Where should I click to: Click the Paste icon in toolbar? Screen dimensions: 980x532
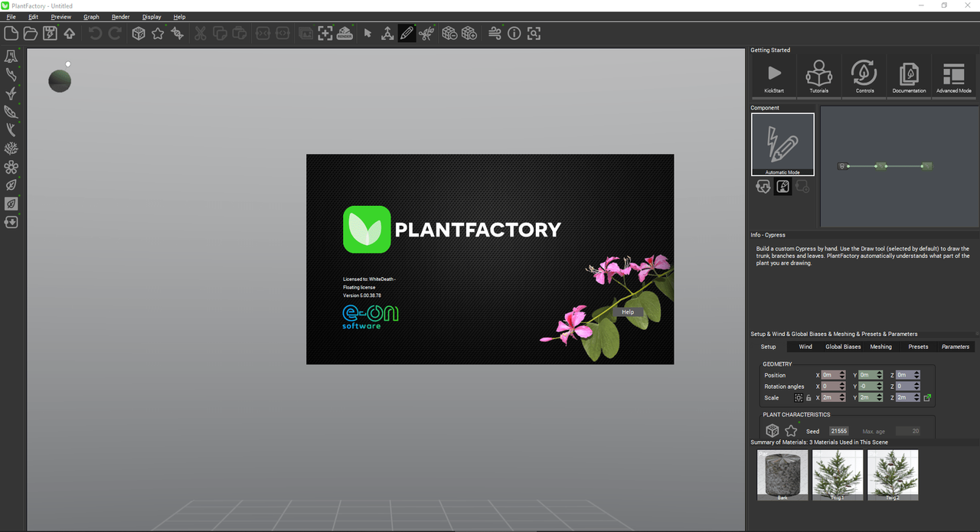(240, 33)
